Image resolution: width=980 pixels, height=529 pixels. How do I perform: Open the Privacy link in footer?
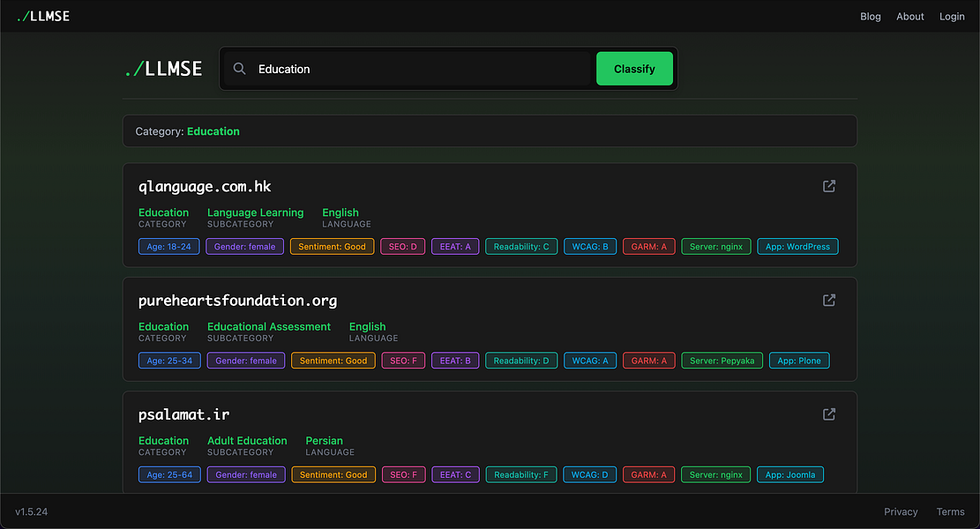pyautogui.click(x=901, y=511)
